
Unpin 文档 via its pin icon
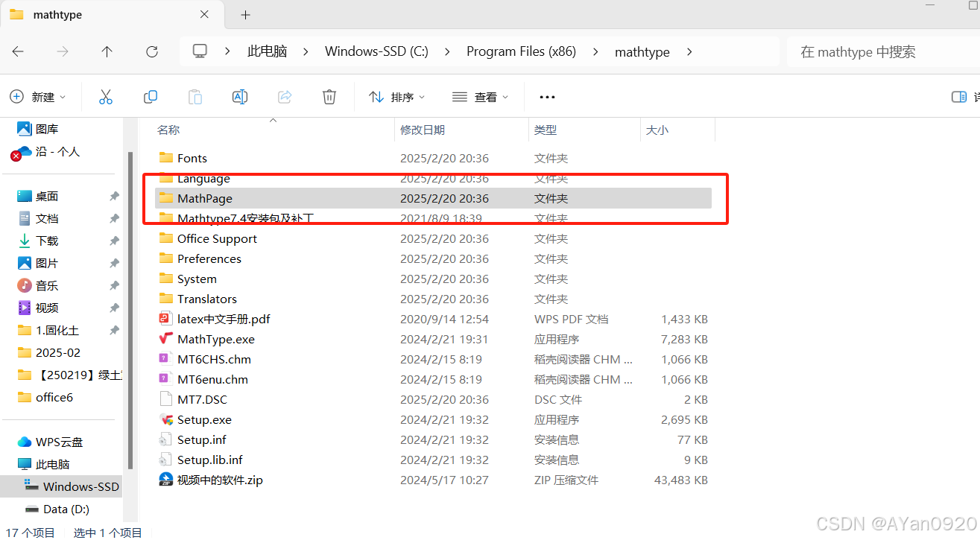click(x=114, y=218)
